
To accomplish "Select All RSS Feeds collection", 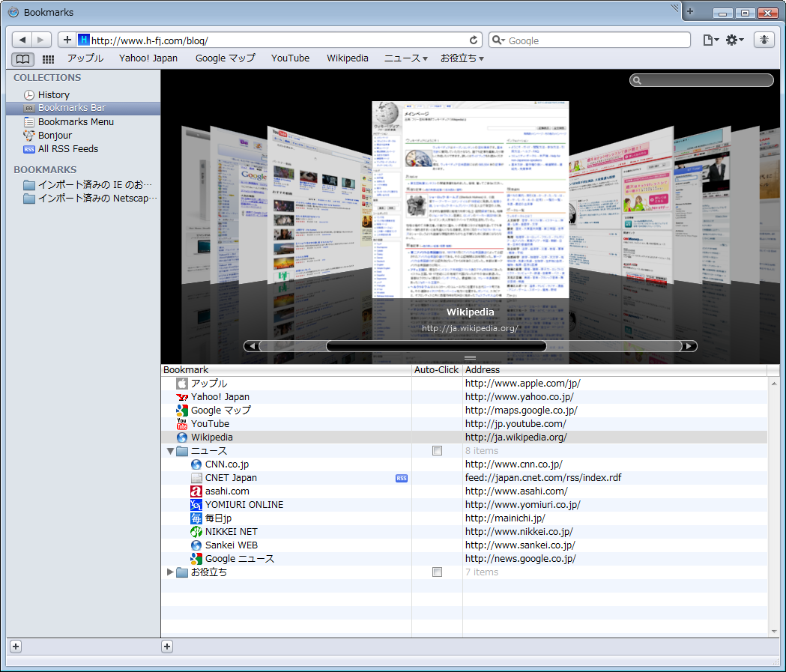I will tap(83, 149).
